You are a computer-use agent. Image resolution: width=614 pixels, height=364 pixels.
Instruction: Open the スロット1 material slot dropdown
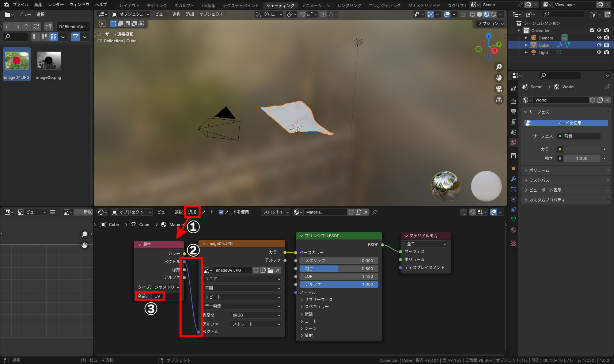point(276,212)
